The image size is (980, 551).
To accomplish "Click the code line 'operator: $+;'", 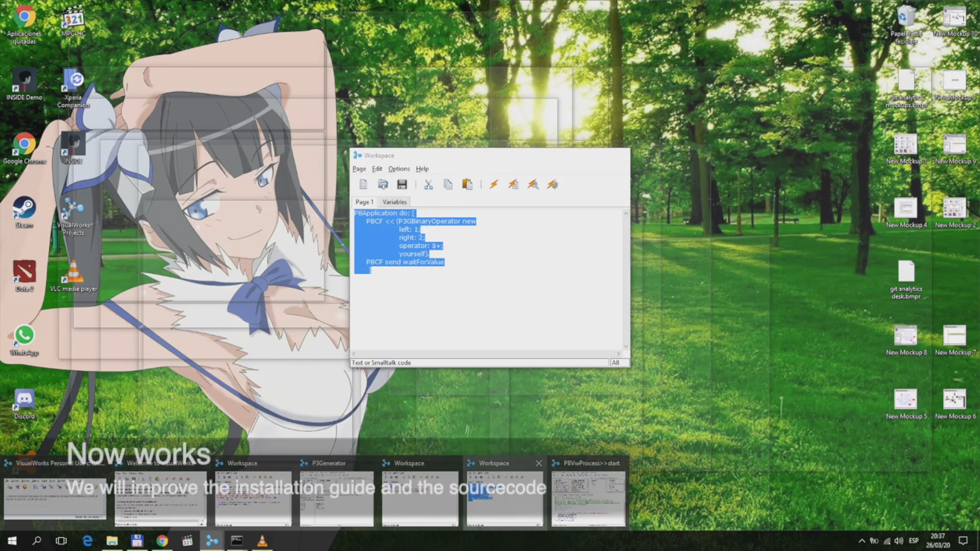I will point(421,246).
